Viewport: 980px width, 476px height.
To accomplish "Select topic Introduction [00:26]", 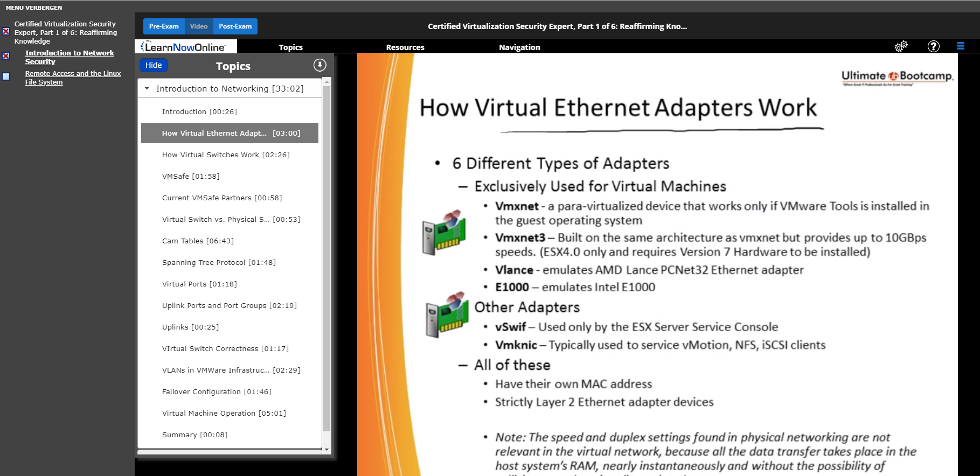I will [x=230, y=111].
